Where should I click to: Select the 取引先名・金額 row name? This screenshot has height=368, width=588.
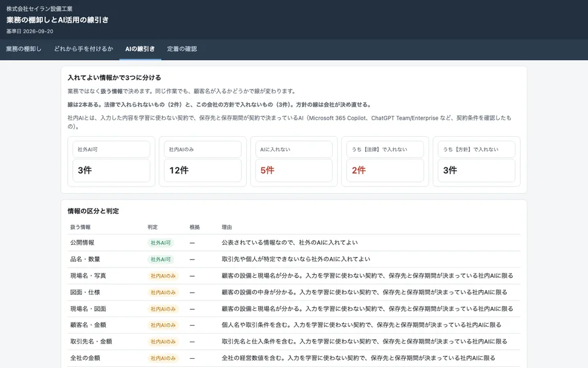pos(91,342)
